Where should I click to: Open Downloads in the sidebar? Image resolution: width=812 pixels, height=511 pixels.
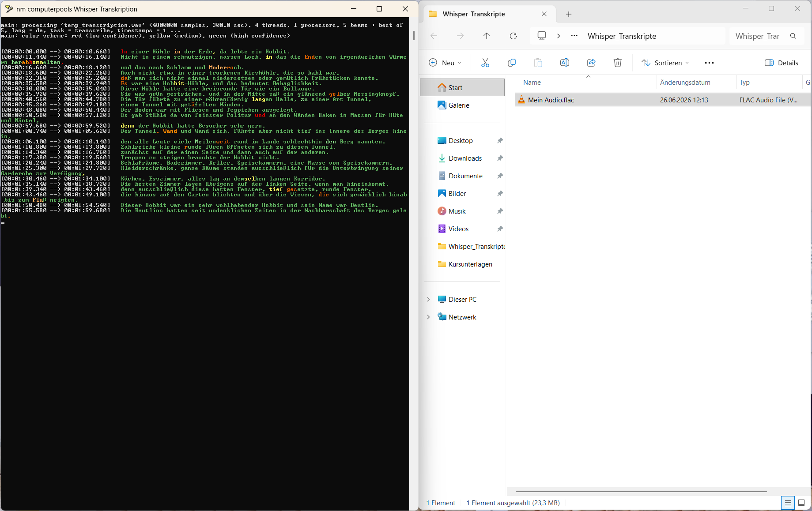tap(465, 158)
